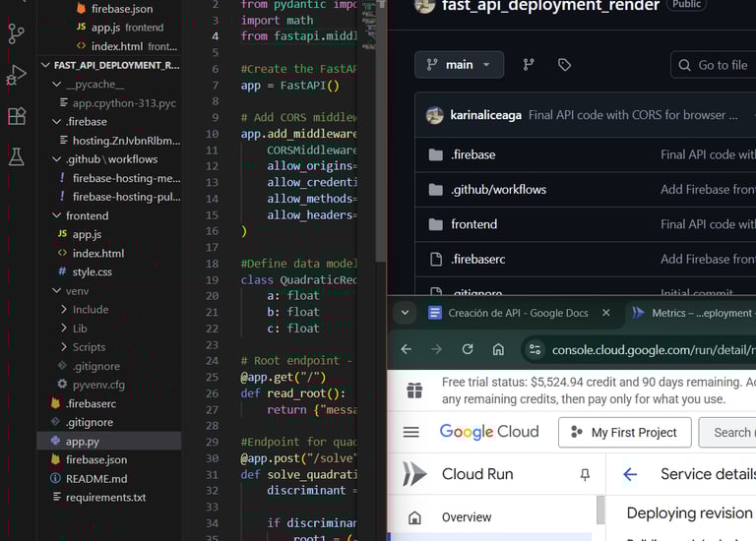This screenshot has width=756, height=541.
Task: Open the main branch selector dropdown
Action: point(459,65)
